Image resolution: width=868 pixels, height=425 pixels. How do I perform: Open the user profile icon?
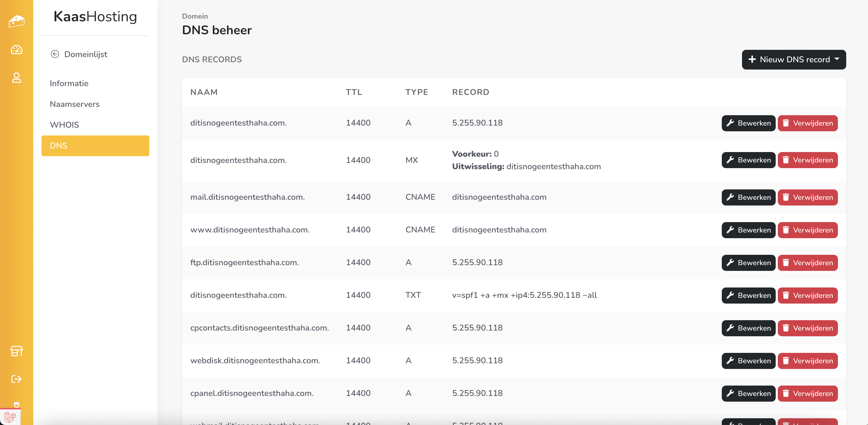click(17, 78)
